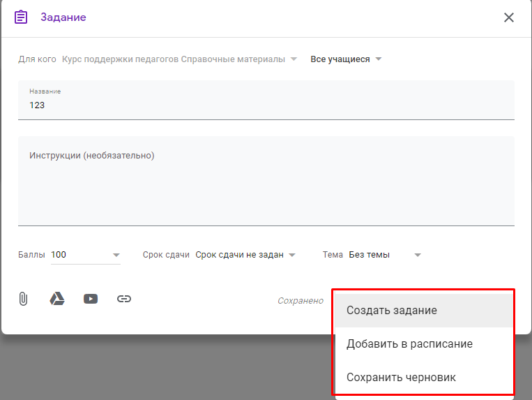Add a link attachment
The image size is (532, 400).
pyautogui.click(x=124, y=299)
